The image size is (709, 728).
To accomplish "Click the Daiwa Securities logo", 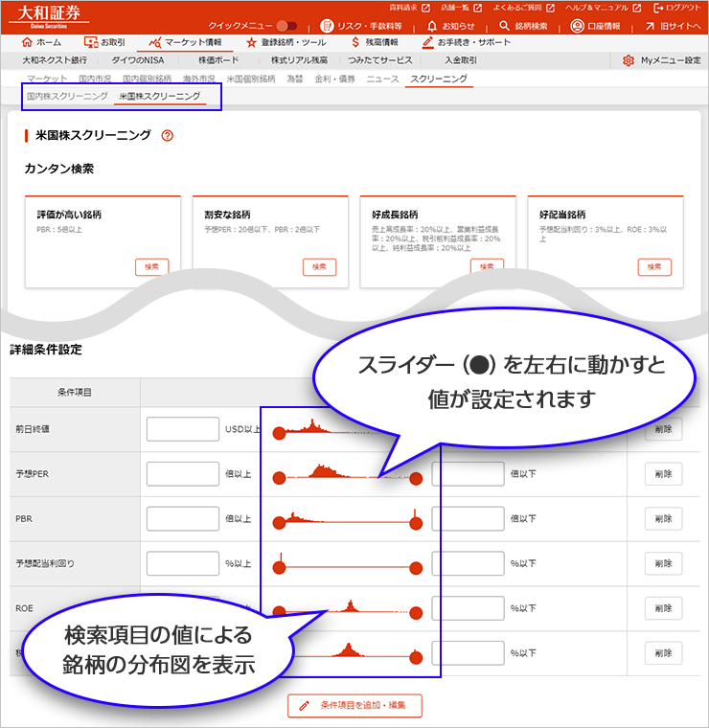I will tap(49, 16).
